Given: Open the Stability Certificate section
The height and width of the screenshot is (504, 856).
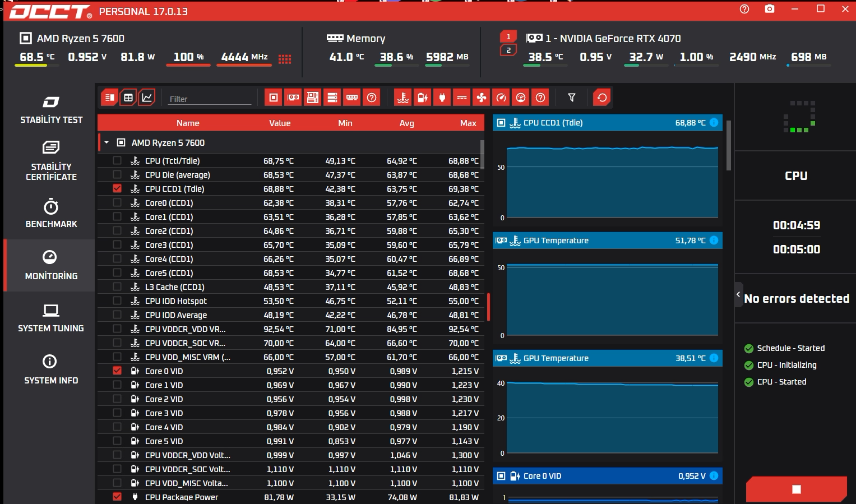Looking at the screenshot, I should coord(51,161).
